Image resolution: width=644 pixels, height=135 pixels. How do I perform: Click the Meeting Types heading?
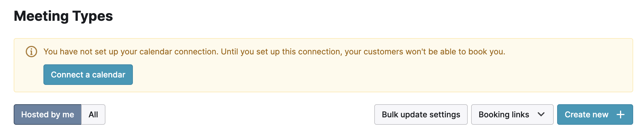pyautogui.click(x=63, y=16)
